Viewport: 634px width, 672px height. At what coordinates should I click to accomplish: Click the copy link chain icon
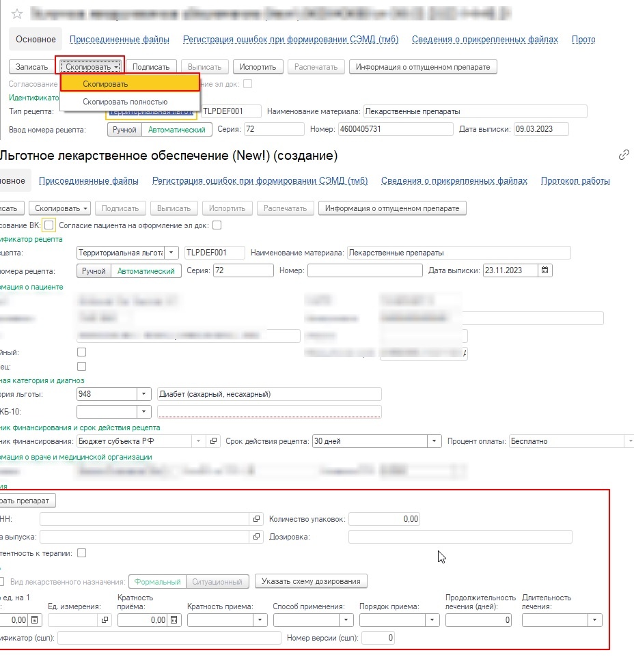[x=623, y=155]
